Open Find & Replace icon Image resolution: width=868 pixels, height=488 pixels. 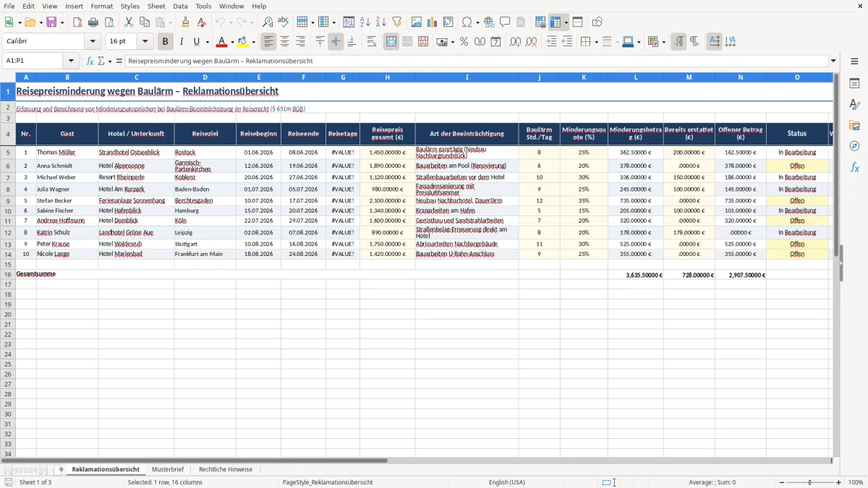coord(268,22)
